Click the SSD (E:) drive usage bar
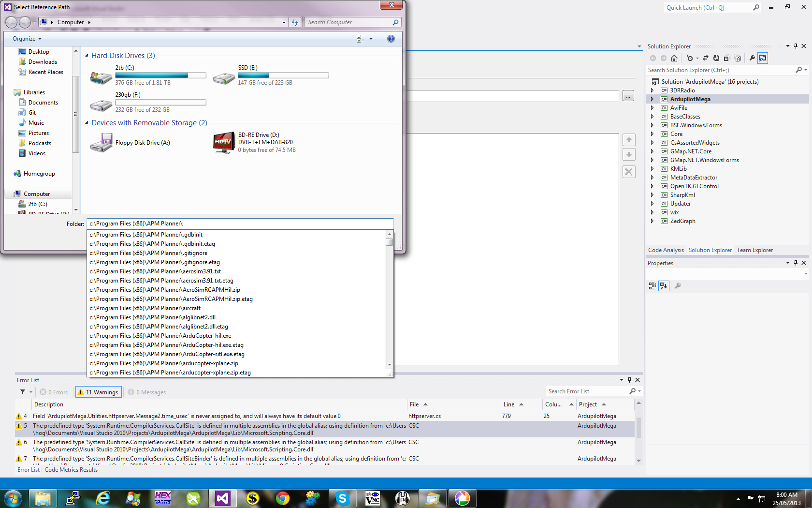Image resolution: width=812 pixels, height=508 pixels. pos(283,75)
